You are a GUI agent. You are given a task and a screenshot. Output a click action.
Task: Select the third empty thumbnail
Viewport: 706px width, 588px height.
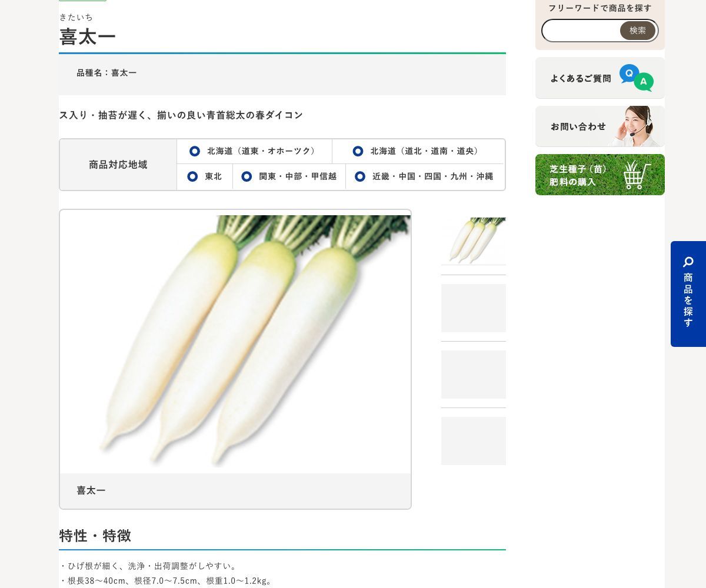tap(473, 375)
